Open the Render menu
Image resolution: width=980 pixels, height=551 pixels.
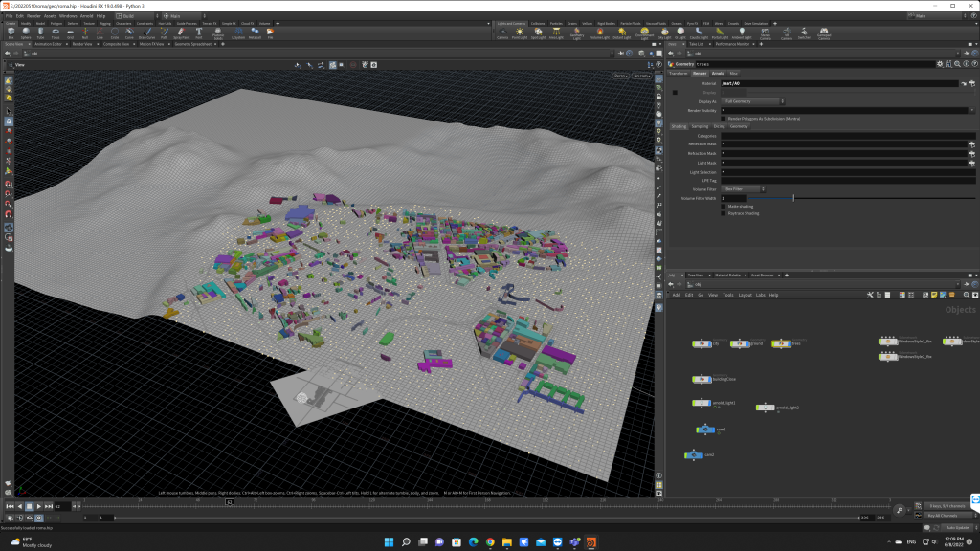(x=33, y=16)
